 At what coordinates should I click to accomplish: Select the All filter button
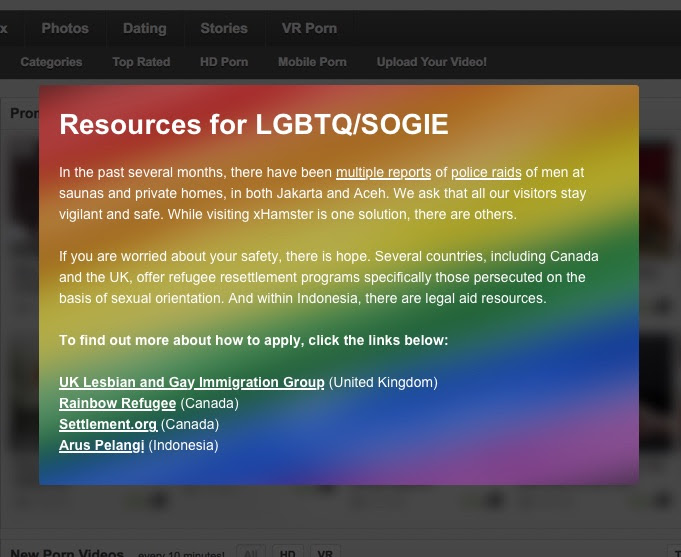coord(251,552)
